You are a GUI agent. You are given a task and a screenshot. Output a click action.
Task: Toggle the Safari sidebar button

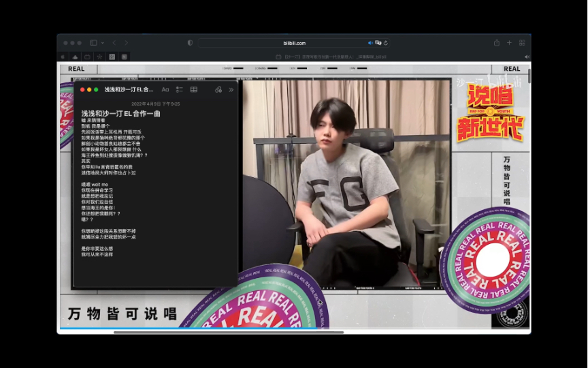[93, 43]
